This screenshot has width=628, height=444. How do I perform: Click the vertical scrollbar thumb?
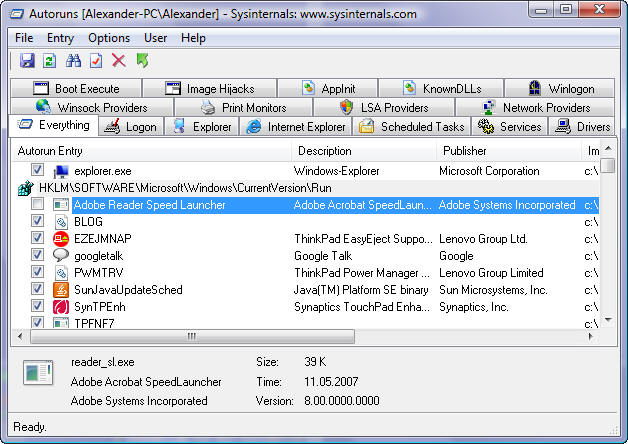[x=608, y=165]
